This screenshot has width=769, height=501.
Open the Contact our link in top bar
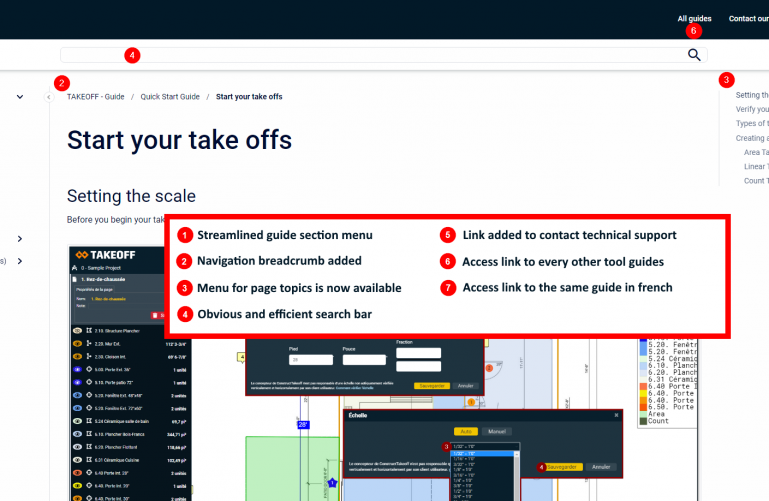[748, 19]
